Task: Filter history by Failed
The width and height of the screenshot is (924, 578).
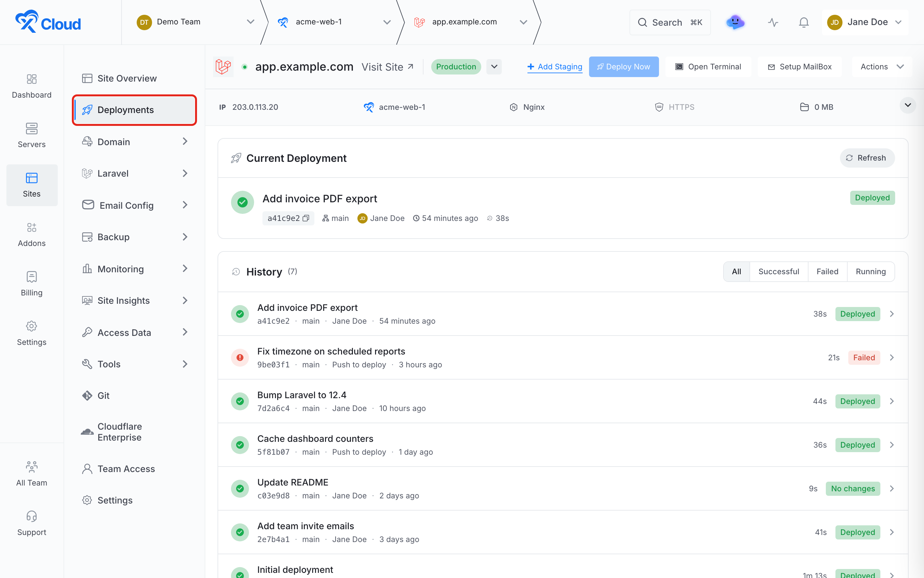Action: pos(827,272)
